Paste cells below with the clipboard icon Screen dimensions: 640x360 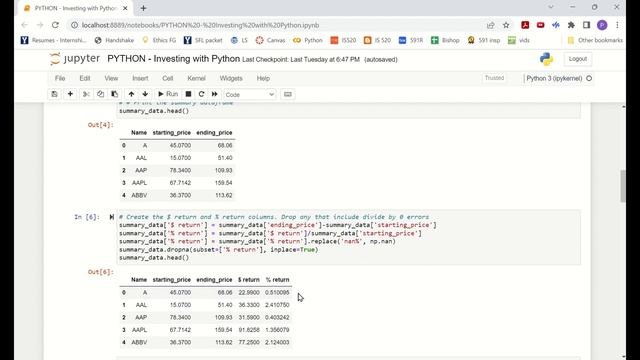coord(115,94)
